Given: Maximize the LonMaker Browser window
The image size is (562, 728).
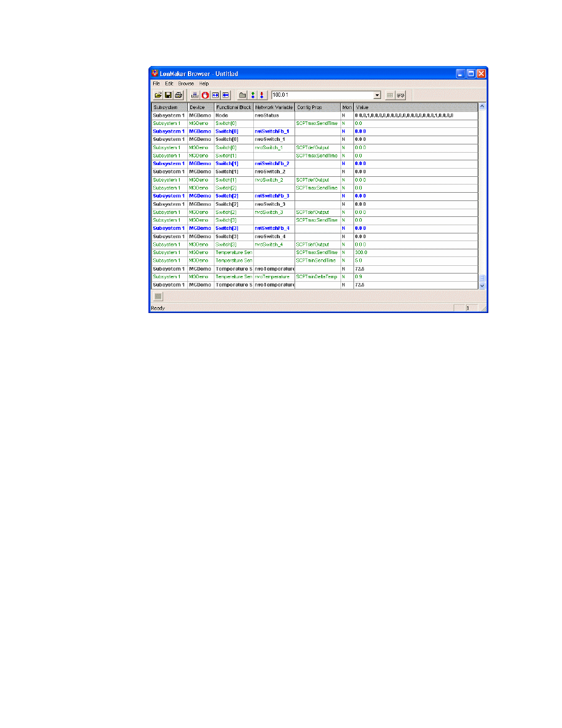Looking at the screenshot, I should [471, 74].
